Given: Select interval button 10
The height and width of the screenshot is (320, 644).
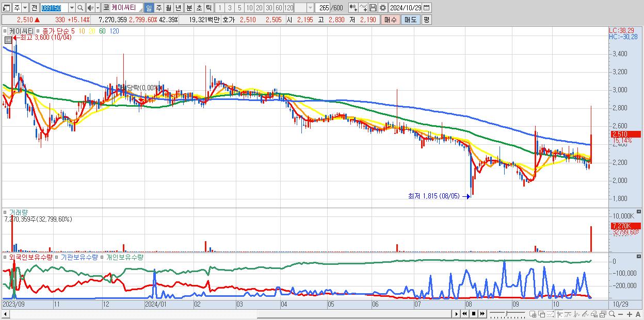Looking at the screenshot, I should click(x=249, y=8).
